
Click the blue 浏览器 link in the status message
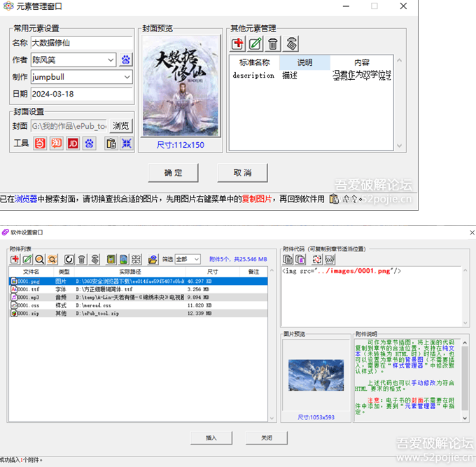click(x=26, y=199)
